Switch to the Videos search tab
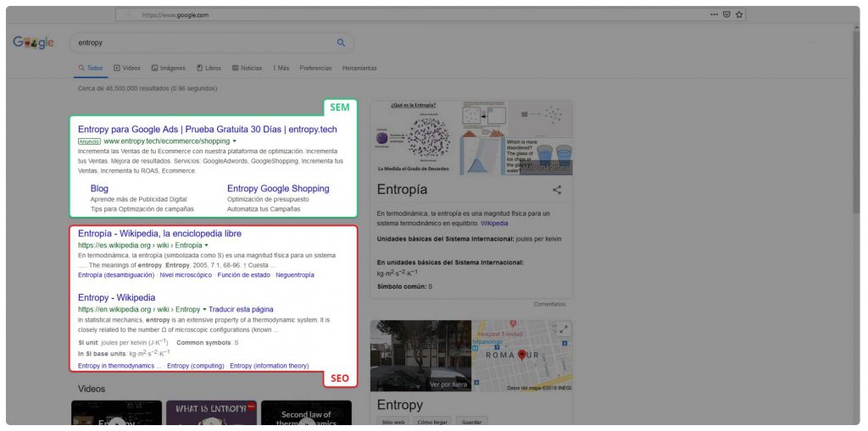Image resolution: width=868 pixels, height=431 pixels. coord(127,68)
